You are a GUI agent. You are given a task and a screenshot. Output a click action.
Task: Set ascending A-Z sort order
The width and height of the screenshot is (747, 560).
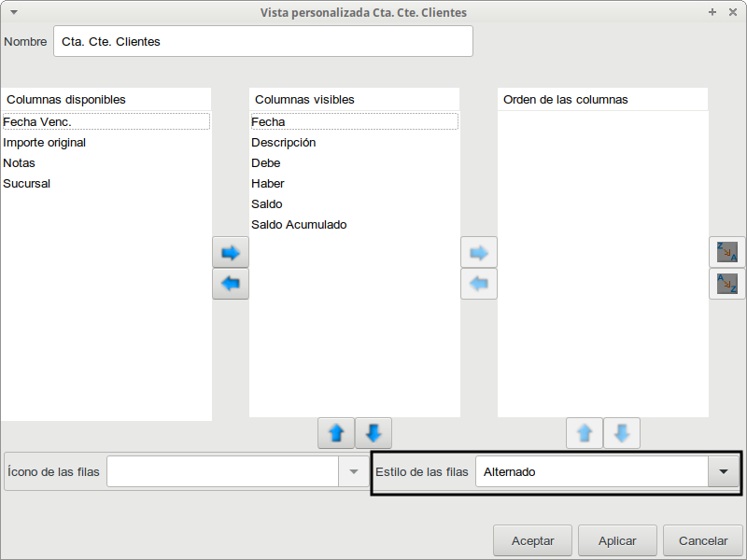click(x=727, y=284)
